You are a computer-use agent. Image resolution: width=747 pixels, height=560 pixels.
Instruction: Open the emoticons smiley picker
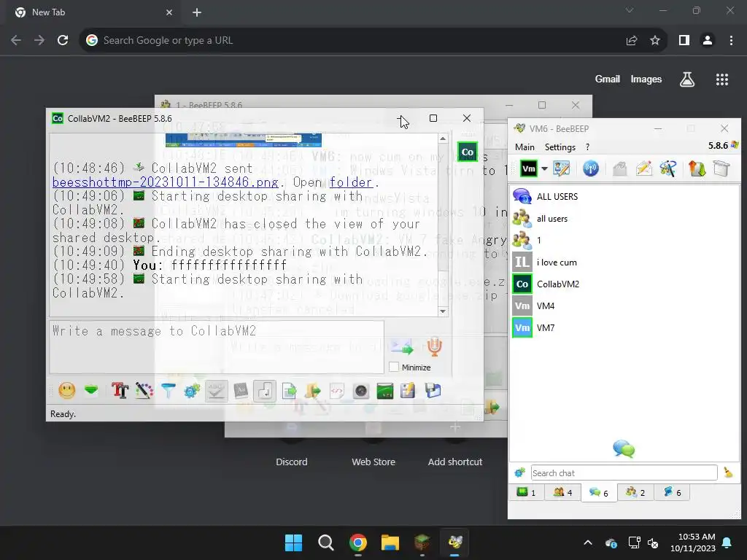66,391
